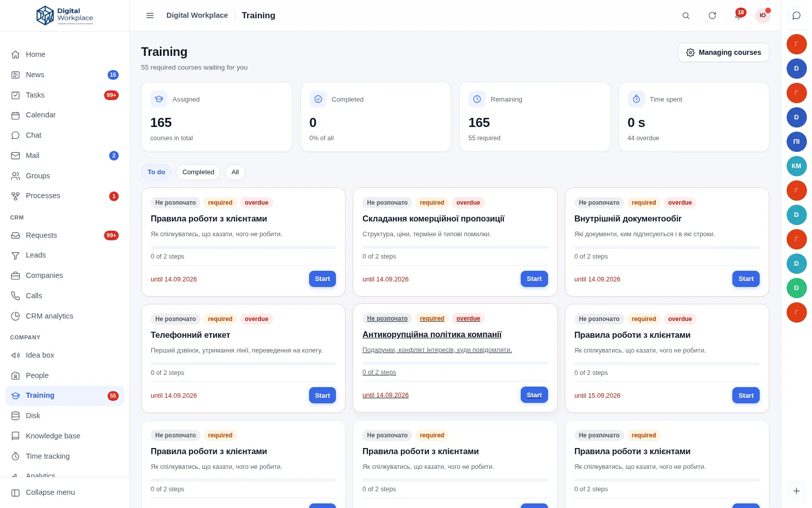
Task: Open Calendar in sidebar
Action: pos(64,115)
